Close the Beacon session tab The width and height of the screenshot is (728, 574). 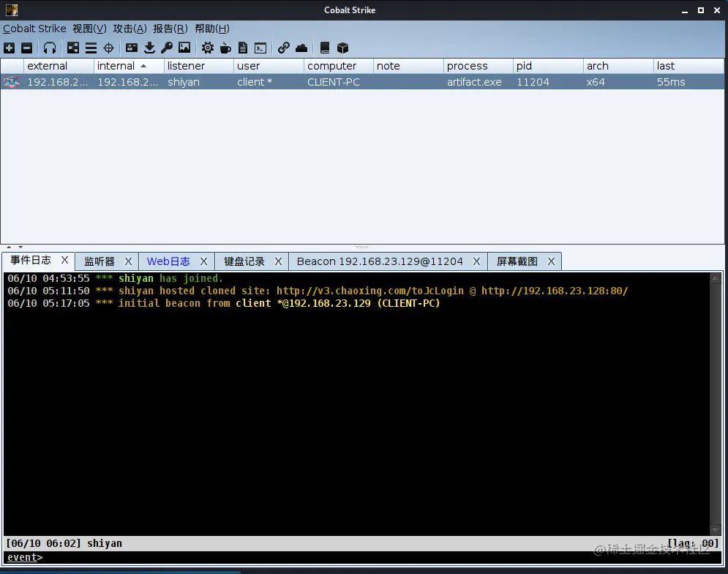(476, 261)
